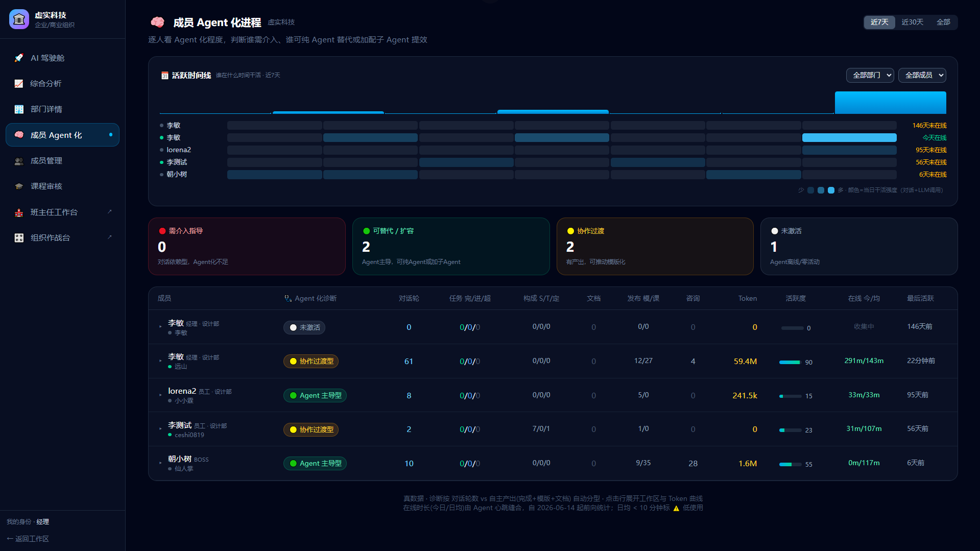Open 组织作战台 external link arrow

click(x=109, y=237)
